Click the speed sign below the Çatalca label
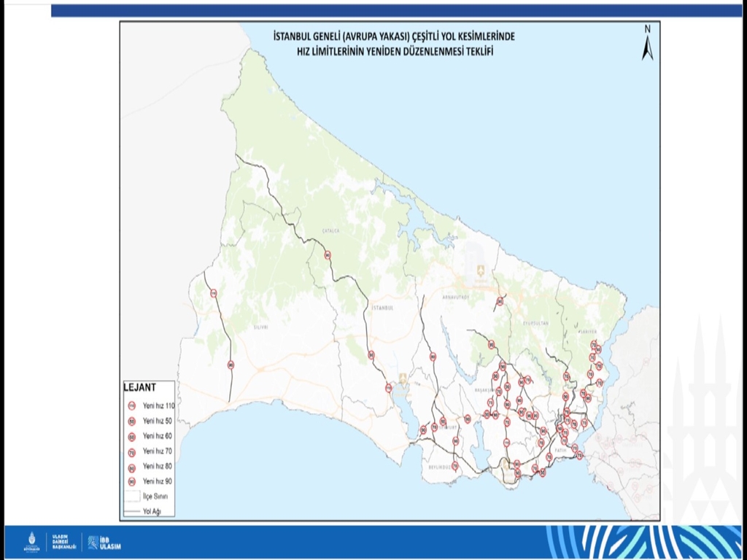747x560 pixels. tap(328, 255)
